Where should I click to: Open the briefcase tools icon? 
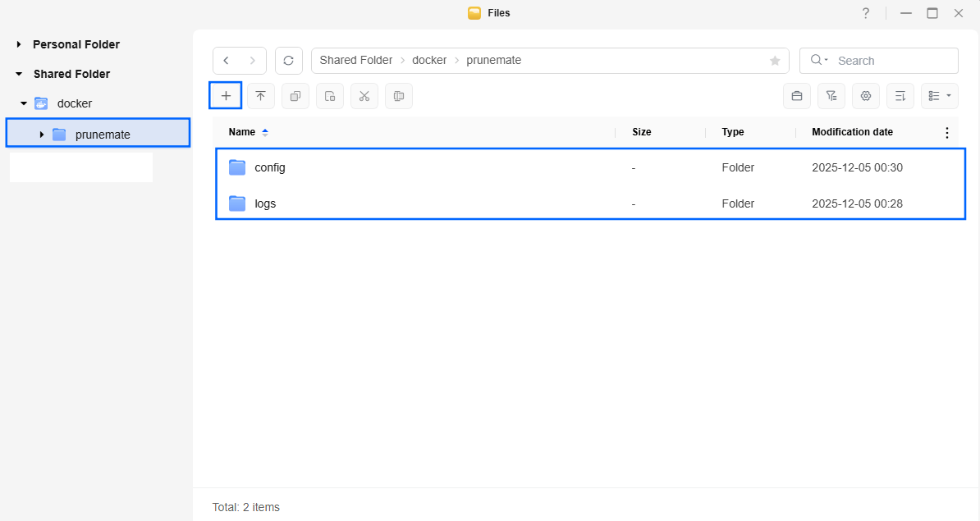(796, 96)
